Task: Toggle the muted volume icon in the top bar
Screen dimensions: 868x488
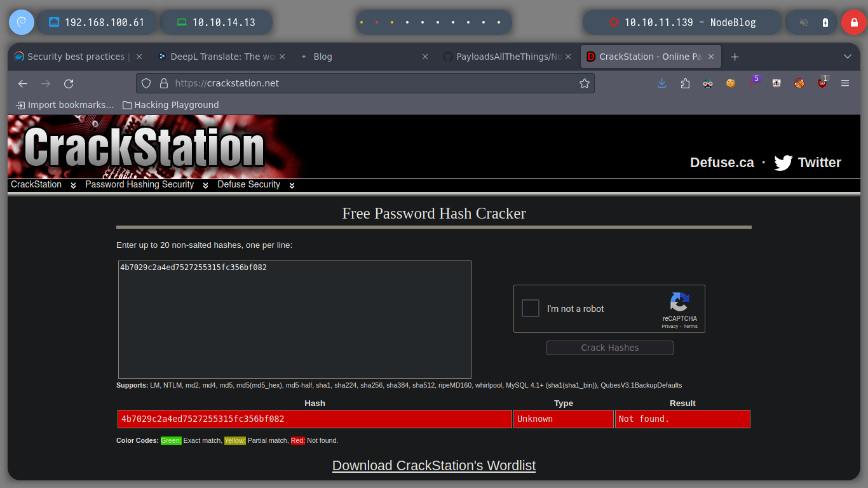Action: [x=804, y=22]
